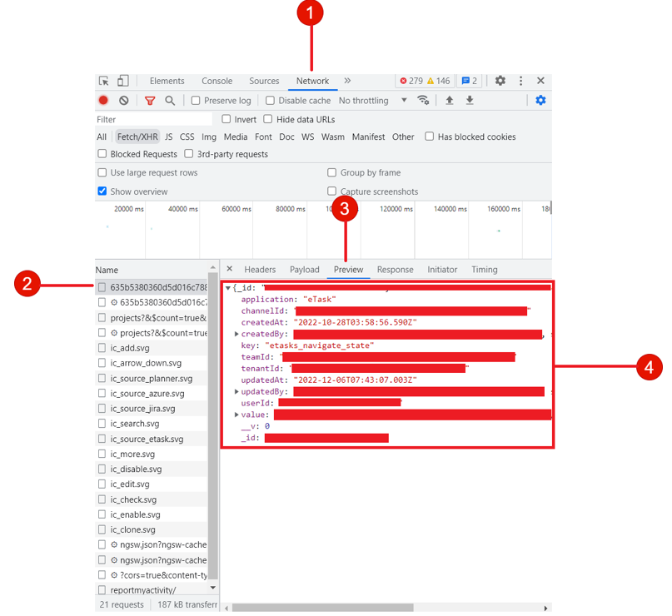Enable the Preserve log checkbox

196,101
